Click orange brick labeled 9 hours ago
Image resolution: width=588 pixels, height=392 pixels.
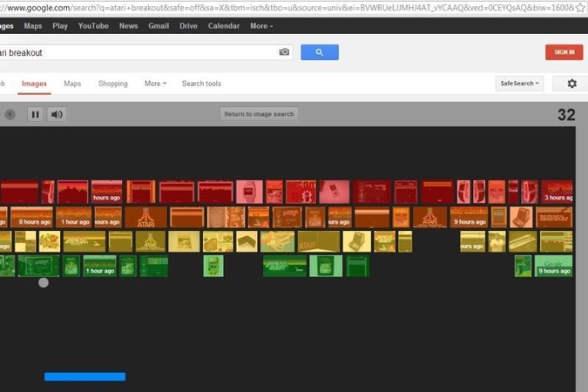pyautogui.click(x=469, y=217)
